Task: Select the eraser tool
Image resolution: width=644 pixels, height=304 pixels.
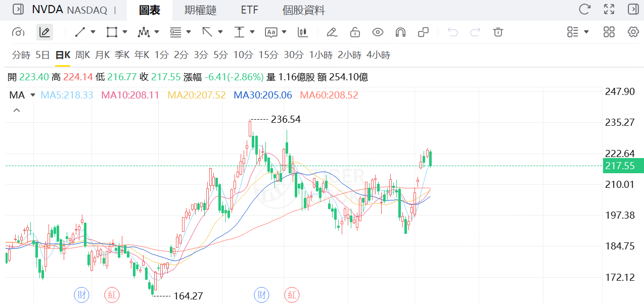Action: [332, 32]
